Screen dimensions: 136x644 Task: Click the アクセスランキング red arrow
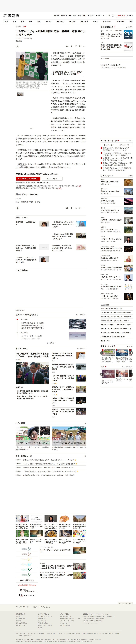[x=118, y=141]
